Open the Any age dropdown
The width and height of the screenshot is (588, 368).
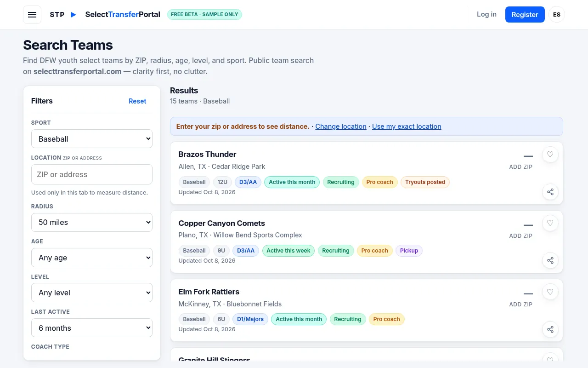tap(92, 258)
